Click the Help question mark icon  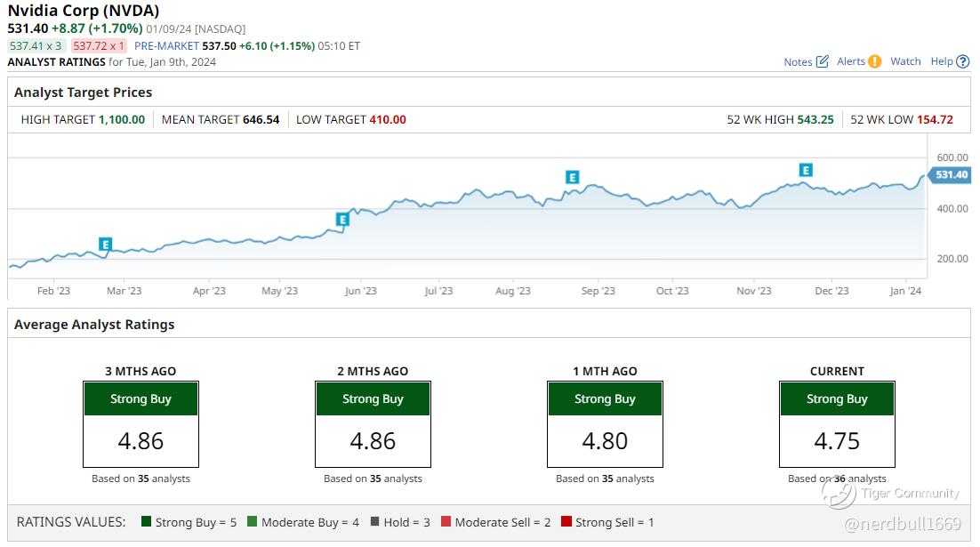[963, 61]
